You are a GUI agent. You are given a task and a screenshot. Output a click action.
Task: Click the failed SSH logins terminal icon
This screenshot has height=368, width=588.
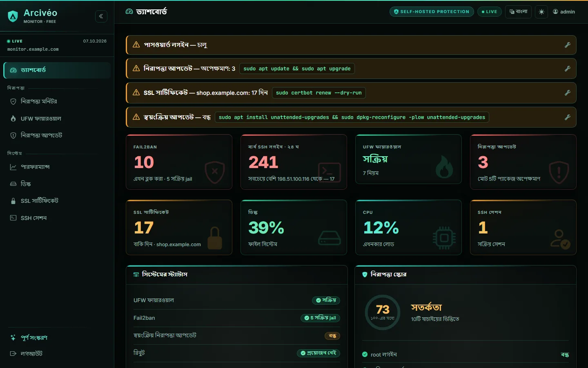click(330, 173)
